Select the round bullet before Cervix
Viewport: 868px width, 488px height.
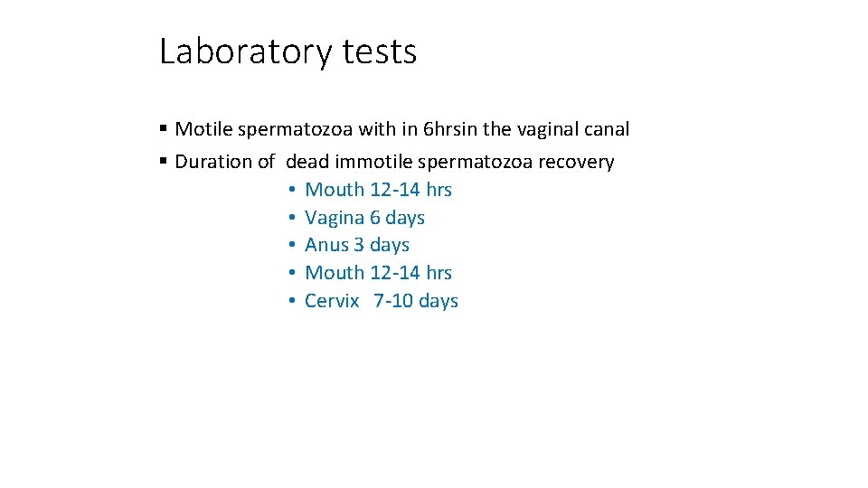click(x=292, y=300)
